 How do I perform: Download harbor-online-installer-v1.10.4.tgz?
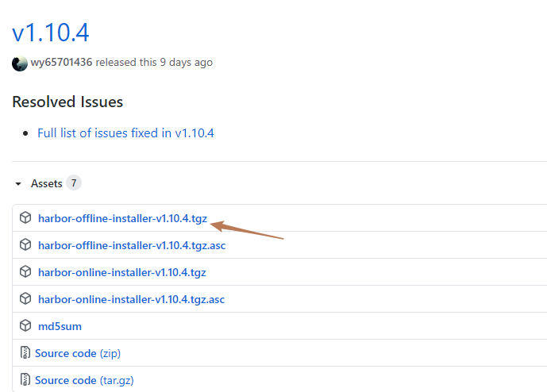[x=122, y=272]
